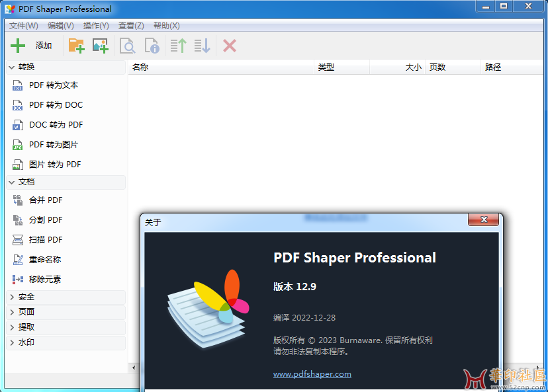This screenshot has height=392, width=548.
Task: Open the 查看(Z) menu
Action: coord(131,26)
